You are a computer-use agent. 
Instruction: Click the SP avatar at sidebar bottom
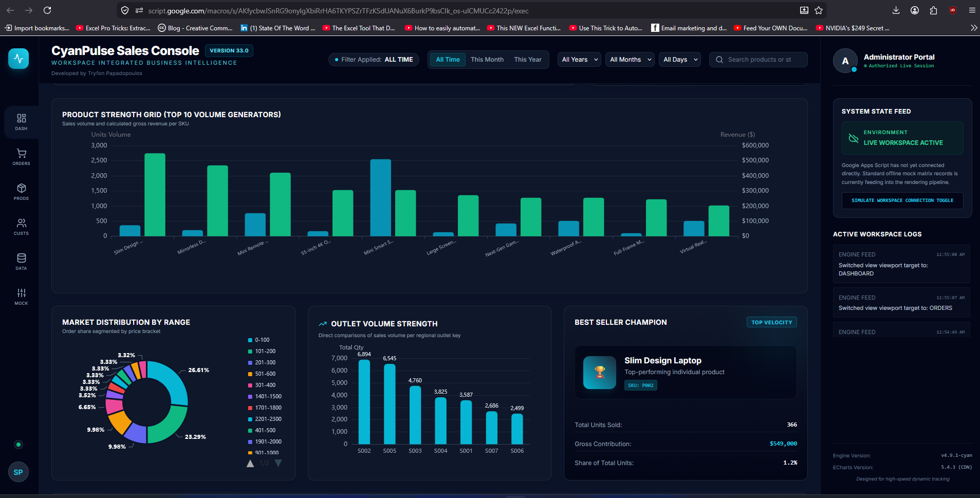click(19, 472)
